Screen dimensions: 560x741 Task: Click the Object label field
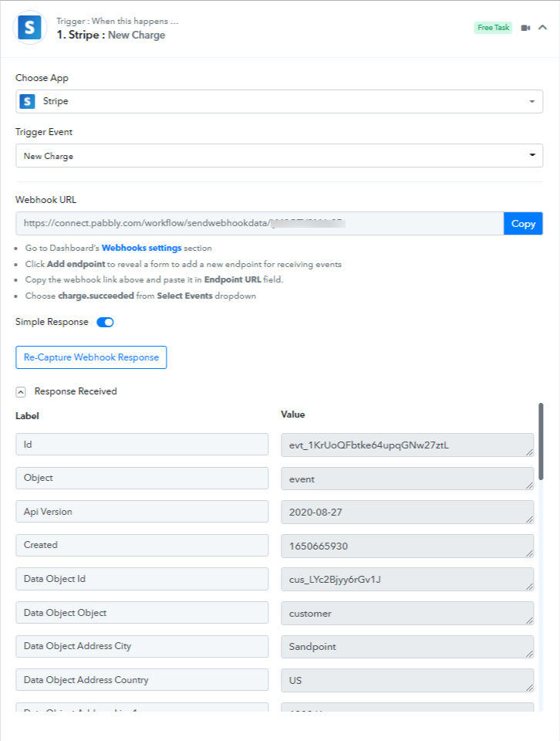click(142, 478)
